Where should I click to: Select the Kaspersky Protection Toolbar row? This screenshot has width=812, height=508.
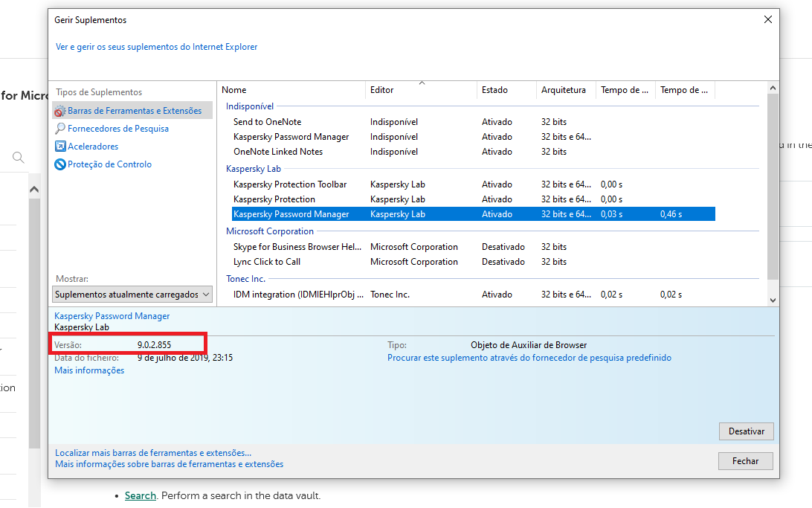click(290, 184)
